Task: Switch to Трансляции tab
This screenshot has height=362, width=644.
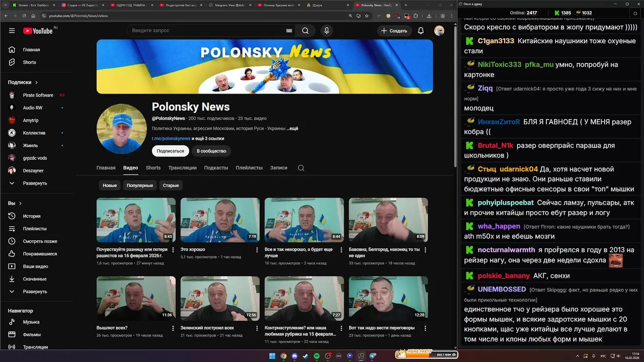Action: [x=182, y=168]
